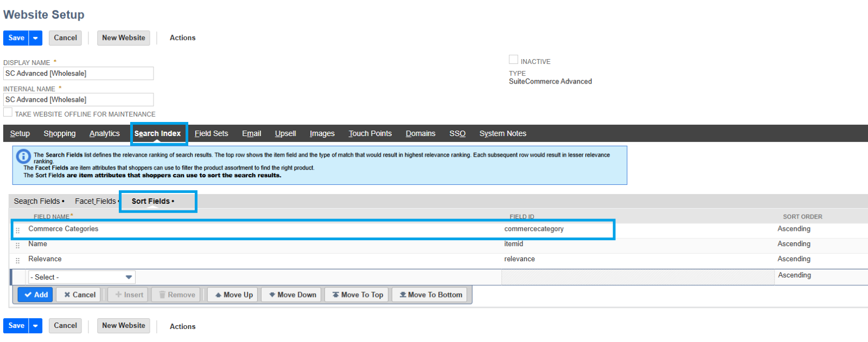Select the Facet Fields subtab

tap(97, 201)
